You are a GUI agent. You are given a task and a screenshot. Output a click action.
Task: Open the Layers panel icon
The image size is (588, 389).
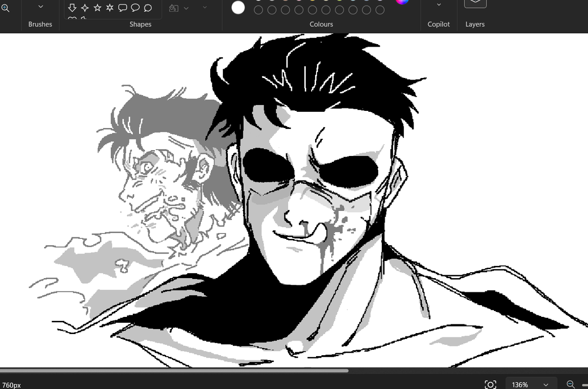[x=475, y=3]
